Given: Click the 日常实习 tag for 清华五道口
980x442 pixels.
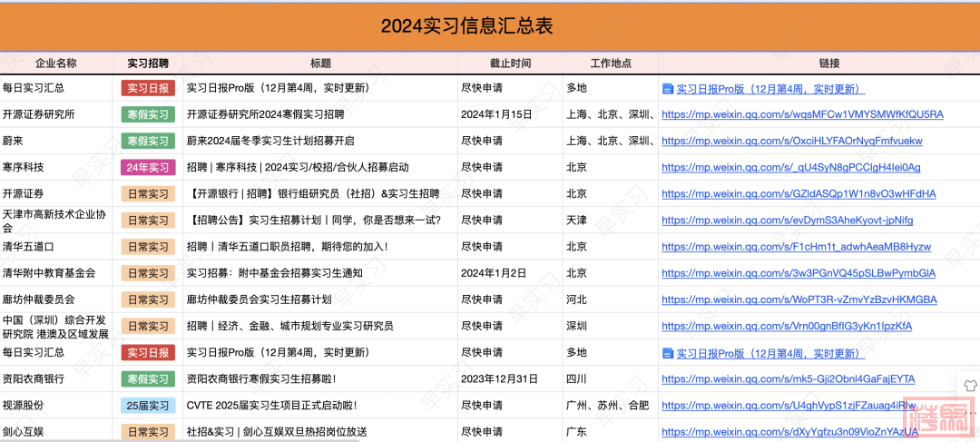Looking at the screenshot, I should coord(148,247).
